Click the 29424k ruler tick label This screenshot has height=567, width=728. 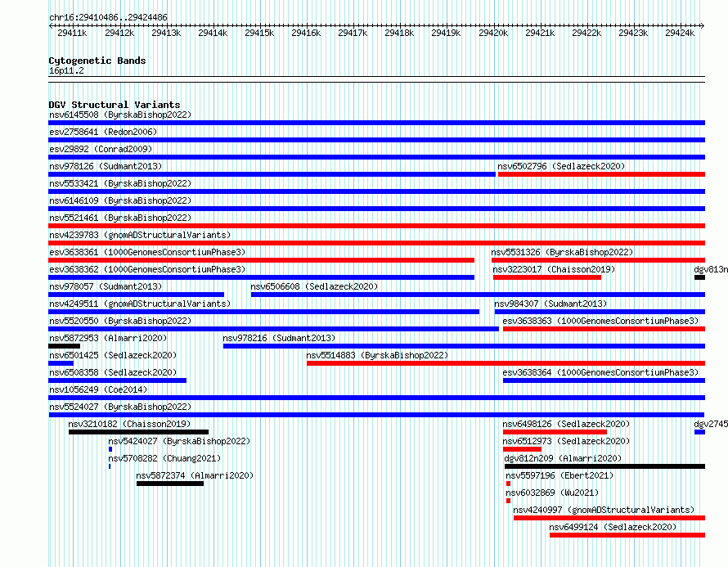tap(679, 33)
